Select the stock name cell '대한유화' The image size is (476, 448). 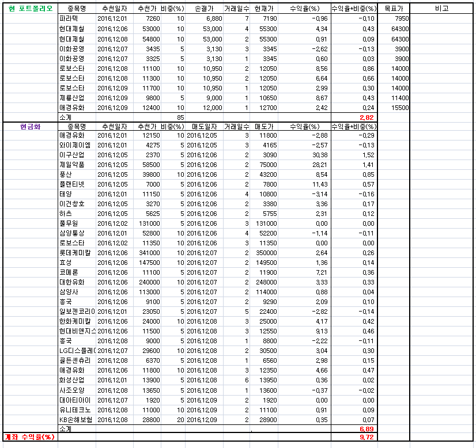71,282
